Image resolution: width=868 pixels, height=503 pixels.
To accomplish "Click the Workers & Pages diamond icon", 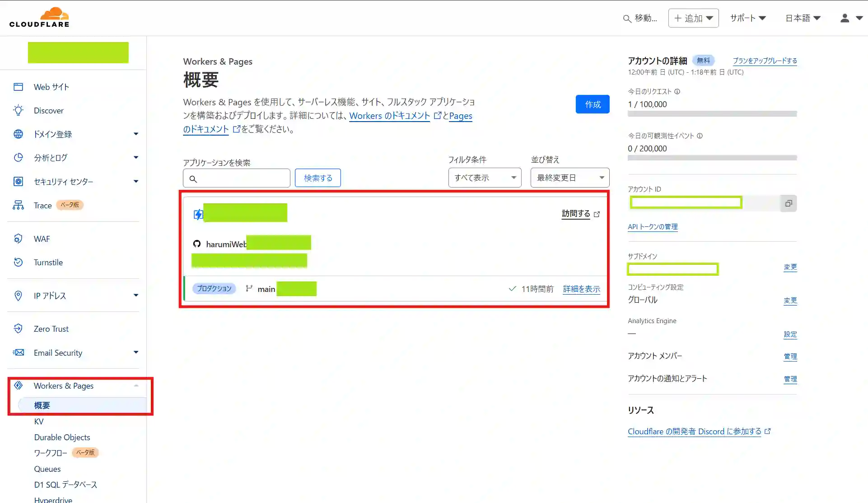I will click(x=18, y=385).
